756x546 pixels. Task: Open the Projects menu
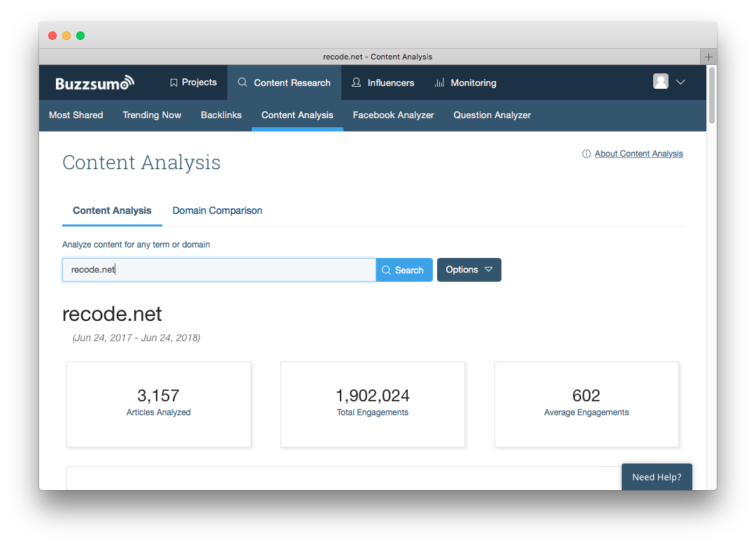pos(193,82)
